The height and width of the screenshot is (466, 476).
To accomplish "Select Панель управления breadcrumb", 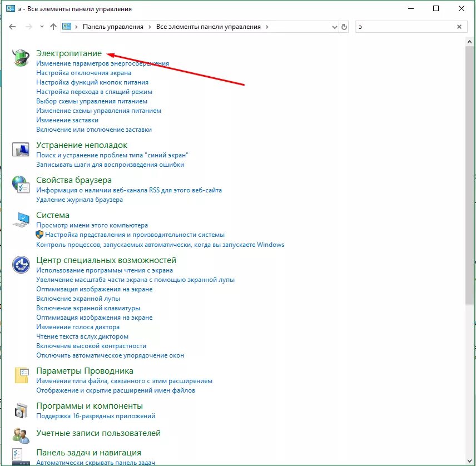I will (x=113, y=27).
